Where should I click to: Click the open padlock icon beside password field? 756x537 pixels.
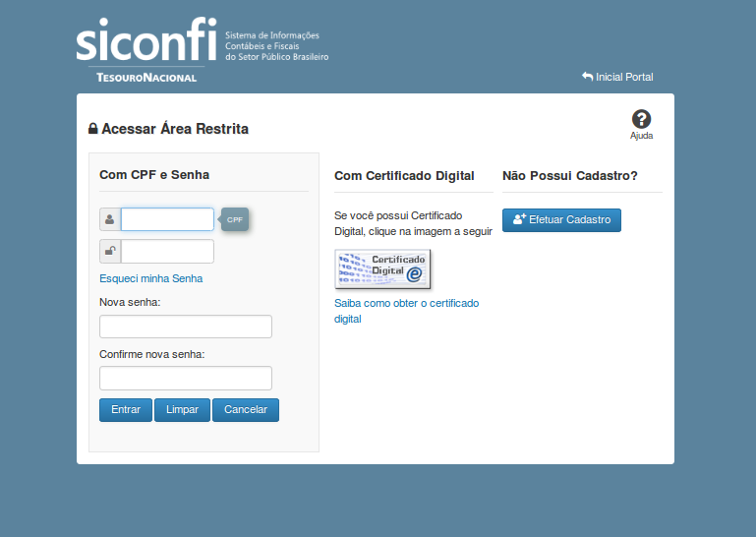click(110, 251)
